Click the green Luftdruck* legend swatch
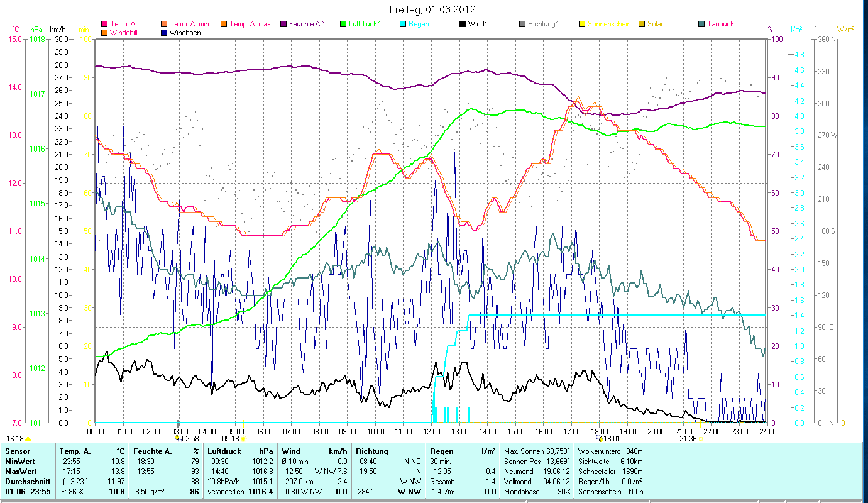The height and width of the screenshot is (503, 868). 343,24
